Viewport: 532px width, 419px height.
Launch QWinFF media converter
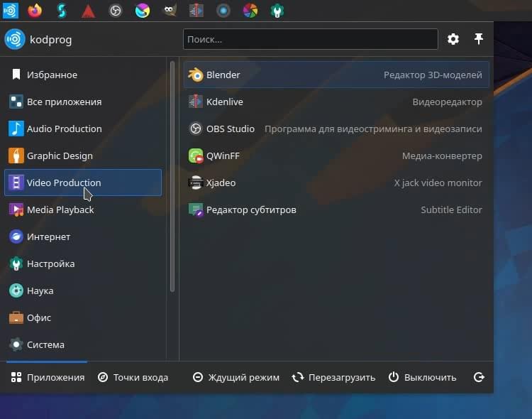click(x=336, y=156)
